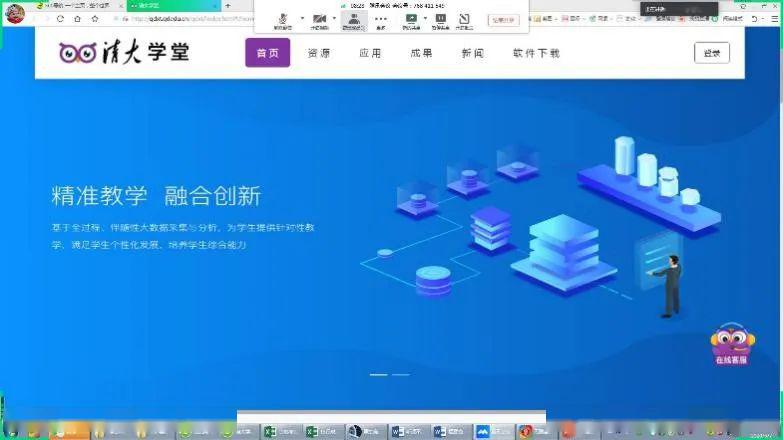Select the 首页 navigation tab
The height and width of the screenshot is (440, 783).
click(268, 52)
